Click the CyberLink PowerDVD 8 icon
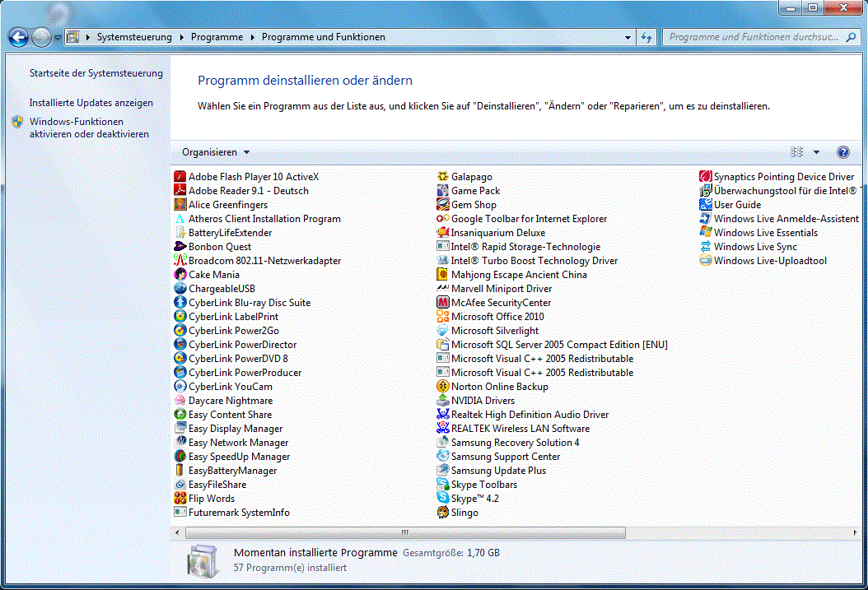 (x=180, y=358)
